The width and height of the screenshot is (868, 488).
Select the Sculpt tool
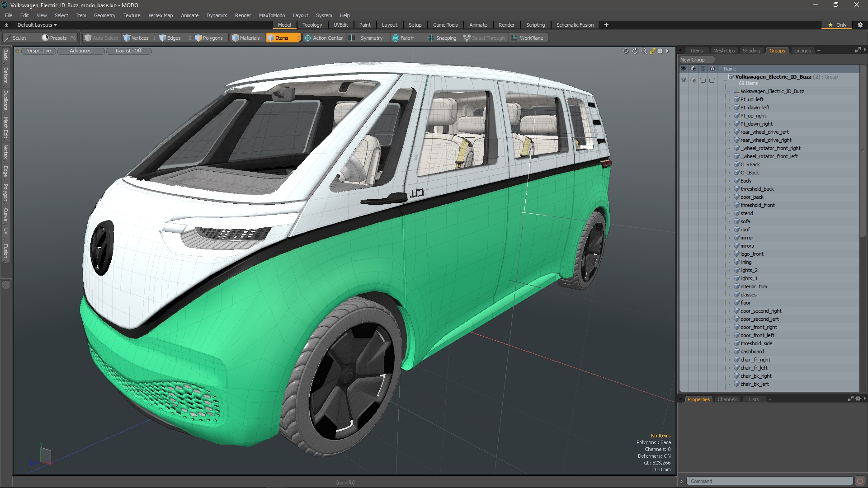(16, 38)
